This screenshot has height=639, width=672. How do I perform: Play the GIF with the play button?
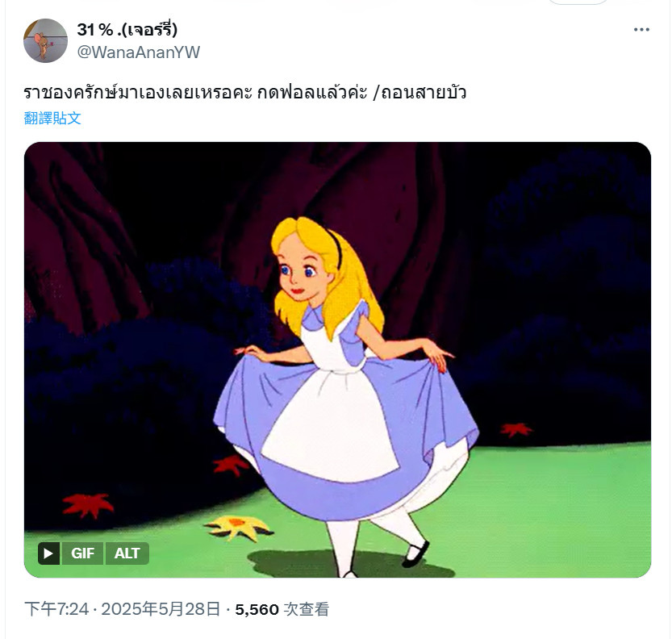pos(48,553)
